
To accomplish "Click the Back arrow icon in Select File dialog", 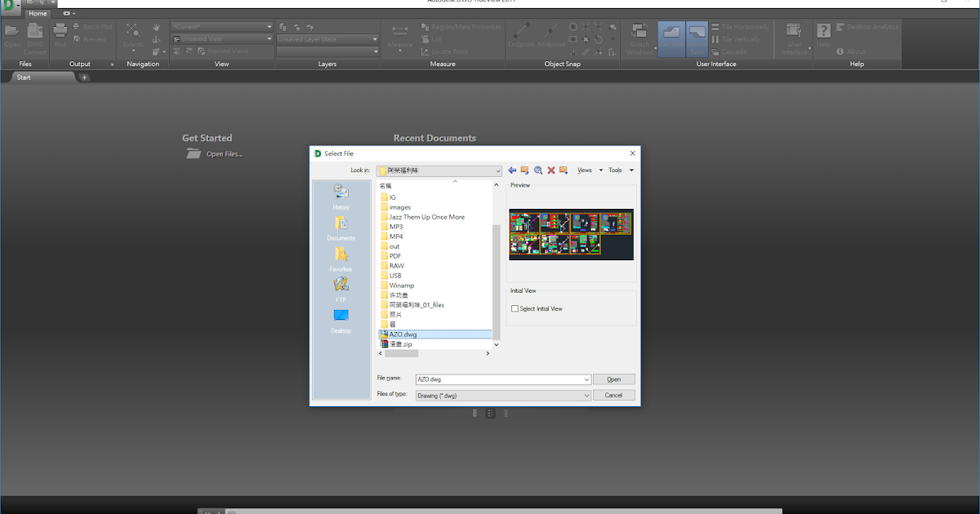I will pyautogui.click(x=512, y=171).
